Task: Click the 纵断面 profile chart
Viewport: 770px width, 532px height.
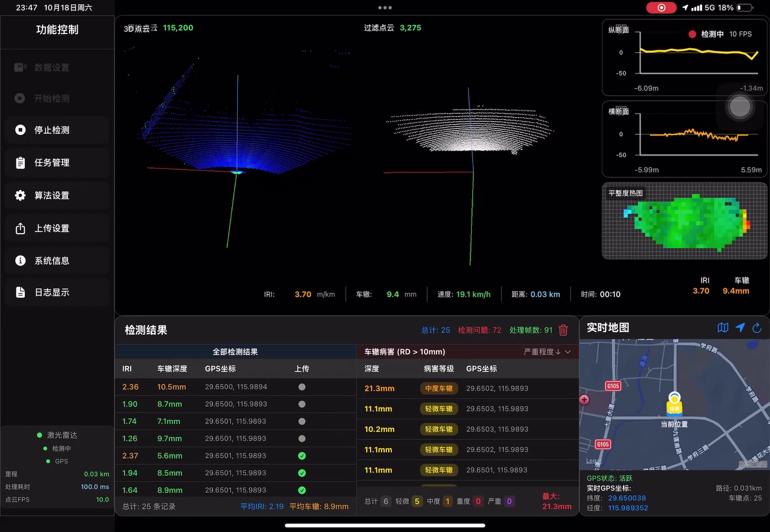Action: [x=685, y=58]
